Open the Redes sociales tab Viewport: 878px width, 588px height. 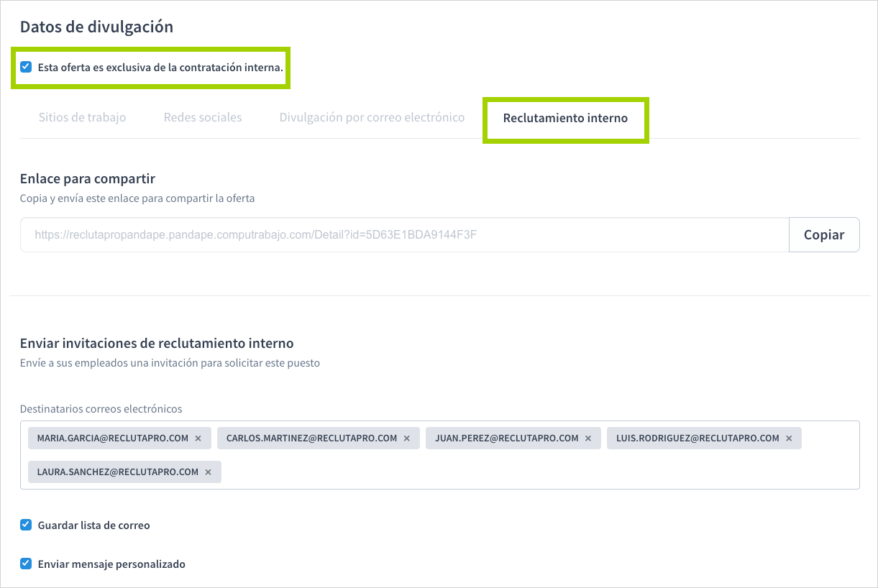pyautogui.click(x=203, y=117)
